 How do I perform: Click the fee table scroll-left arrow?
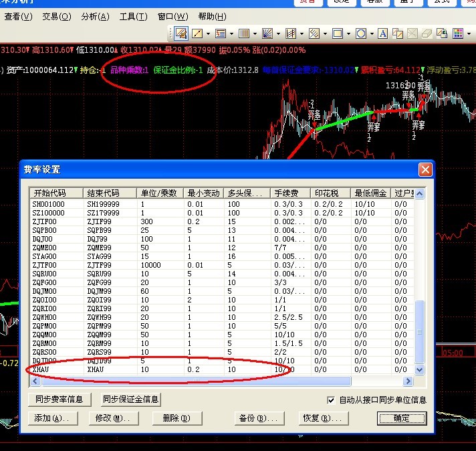click(x=35, y=381)
